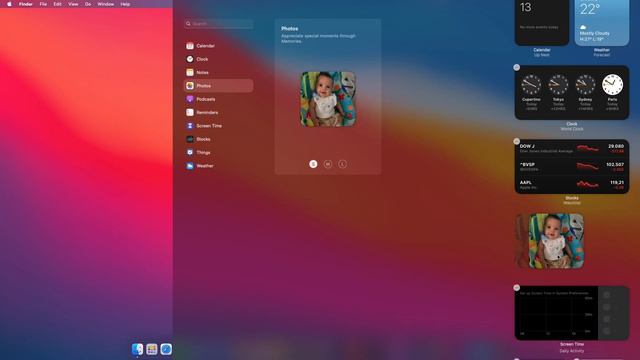Viewport: 640px width, 360px height.
Task: Choose small (S) widget size
Action: [313, 164]
